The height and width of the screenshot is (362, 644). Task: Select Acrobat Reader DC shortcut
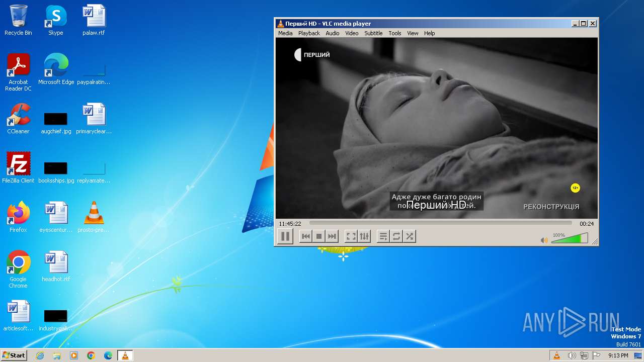tap(18, 72)
